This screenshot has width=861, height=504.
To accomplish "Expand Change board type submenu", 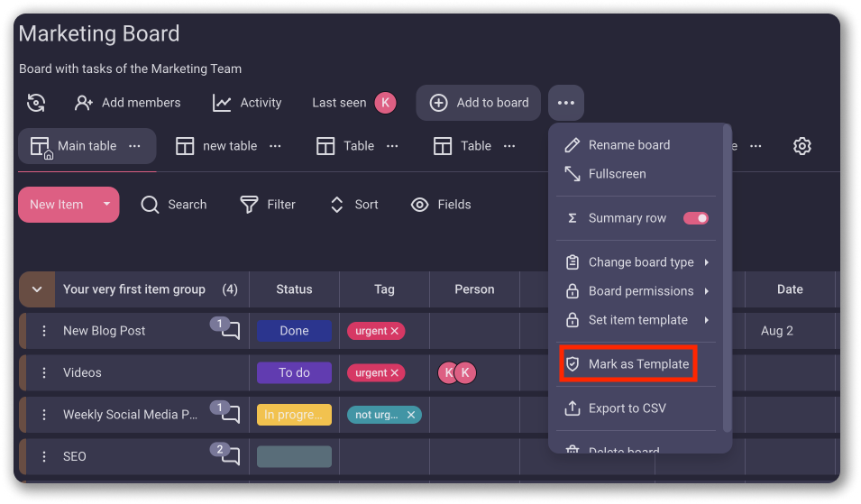I will click(x=640, y=262).
